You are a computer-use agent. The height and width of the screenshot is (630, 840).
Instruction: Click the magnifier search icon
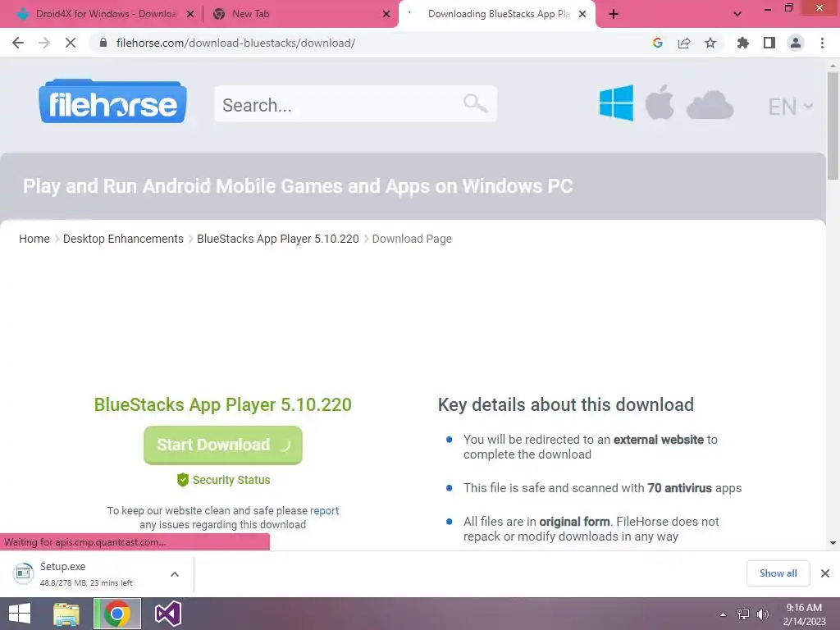point(475,103)
